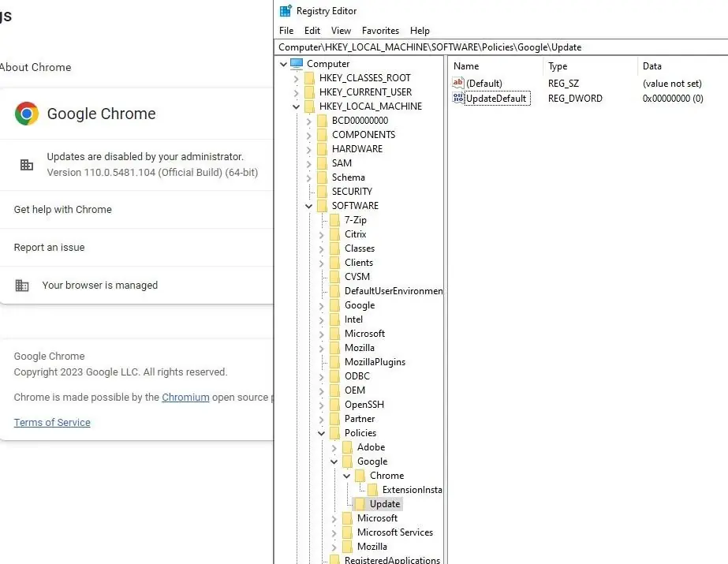Click the OpenSSH folder icon
This screenshot has height=564, width=728.
[334, 405]
